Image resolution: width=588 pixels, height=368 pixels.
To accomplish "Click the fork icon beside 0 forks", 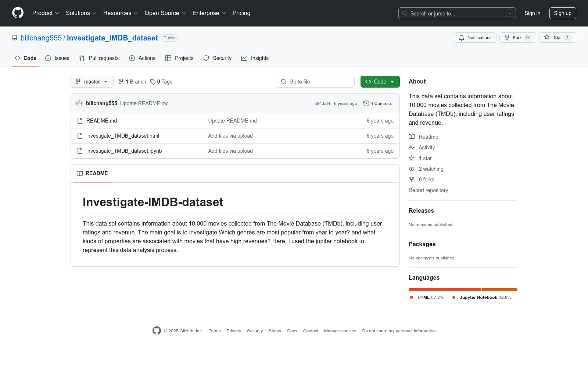I will point(412,180).
